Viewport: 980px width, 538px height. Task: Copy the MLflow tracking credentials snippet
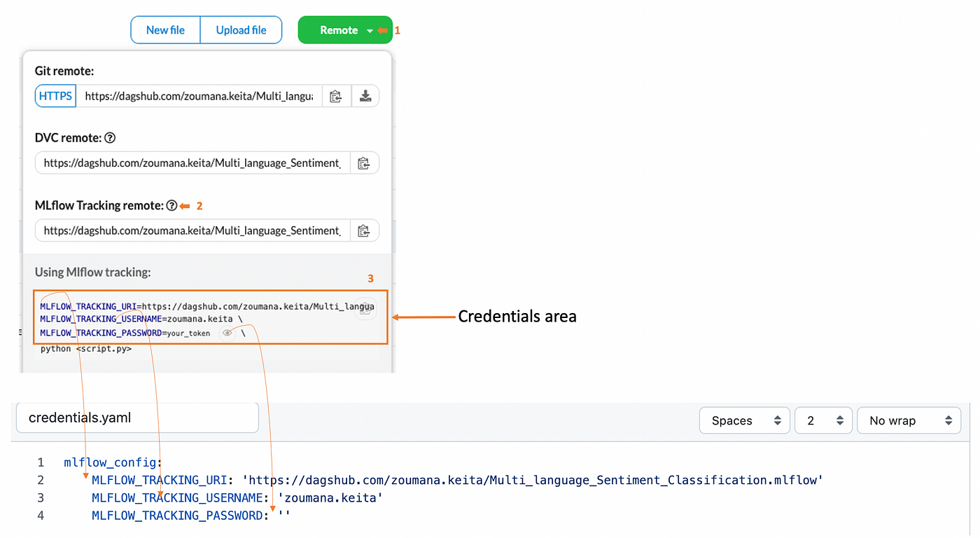pos(365,309)
